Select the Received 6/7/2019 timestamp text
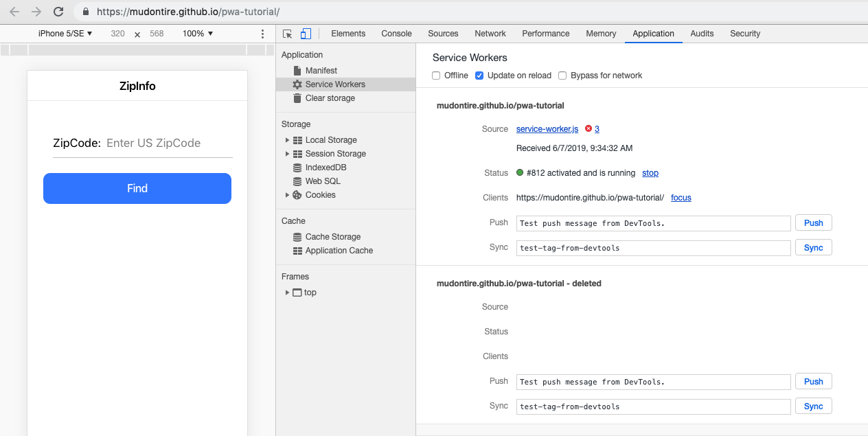This screenshot has width=868, height=436. (x=575, y=148)
